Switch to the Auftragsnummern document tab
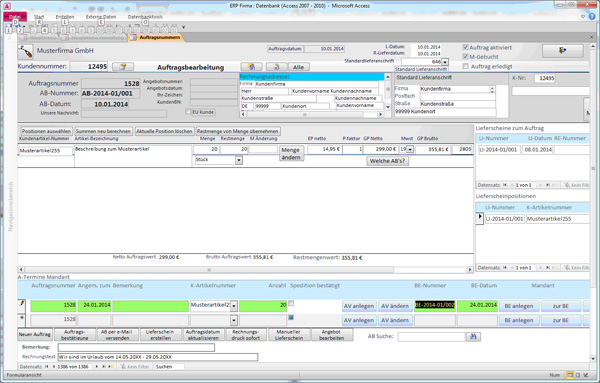Viewport: 600px width, 383px height. pyautogui.click(x=156, y=37)
